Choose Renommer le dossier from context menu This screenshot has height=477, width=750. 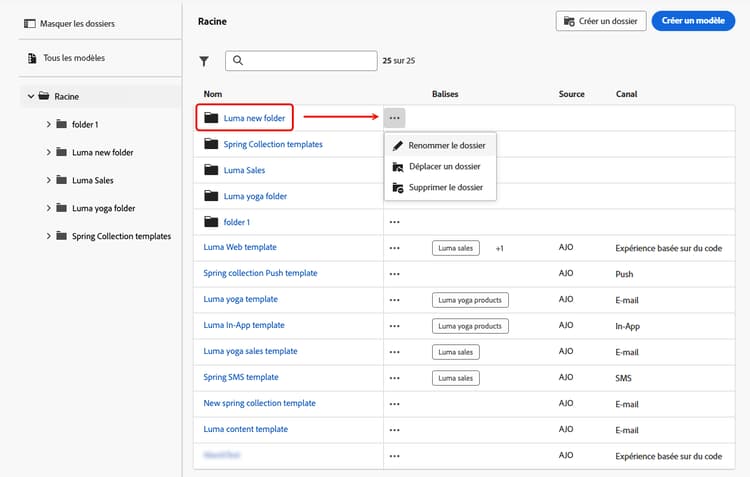click(446, 145)
